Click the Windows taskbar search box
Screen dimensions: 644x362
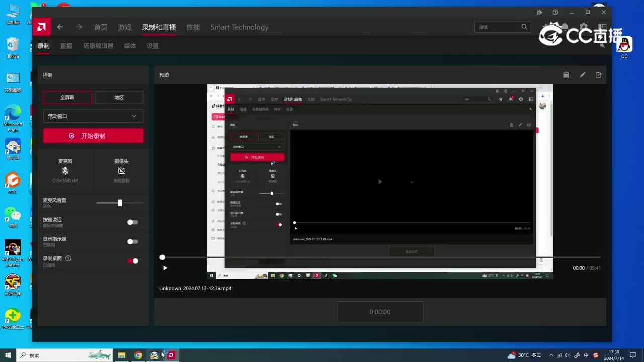pyautogui.click(x=64, y=355)
